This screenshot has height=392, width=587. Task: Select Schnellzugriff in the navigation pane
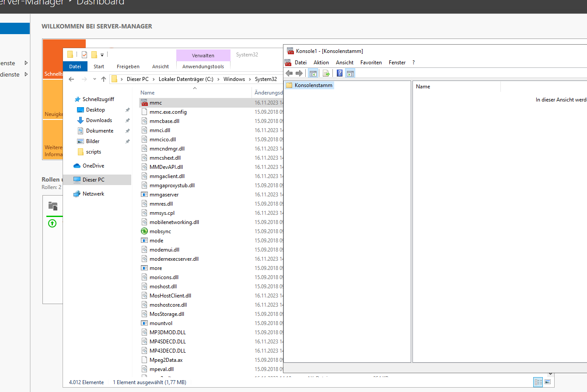pos(98,99)
